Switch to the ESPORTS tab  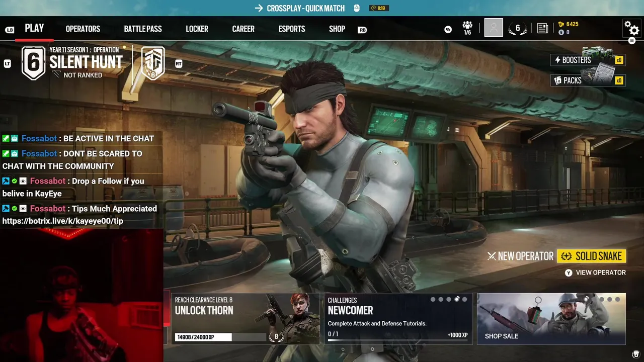point(292,29)
